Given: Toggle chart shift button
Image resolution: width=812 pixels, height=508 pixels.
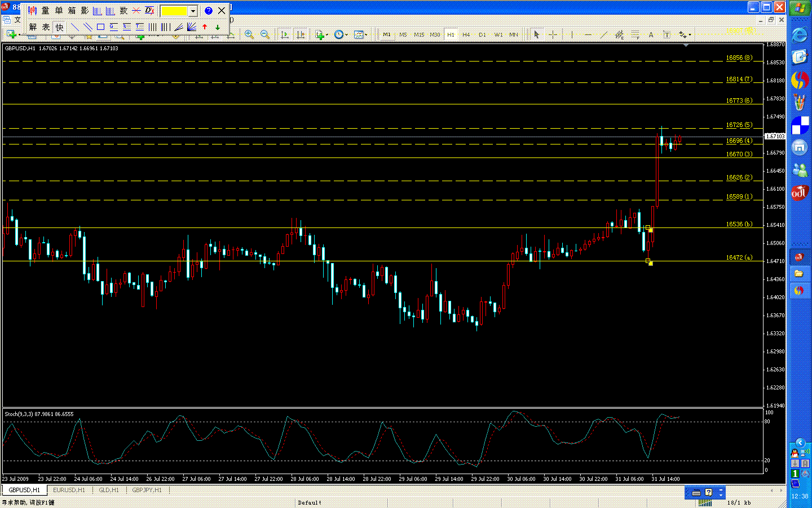Looking at the screenshot, I should [x=301, y=34].
